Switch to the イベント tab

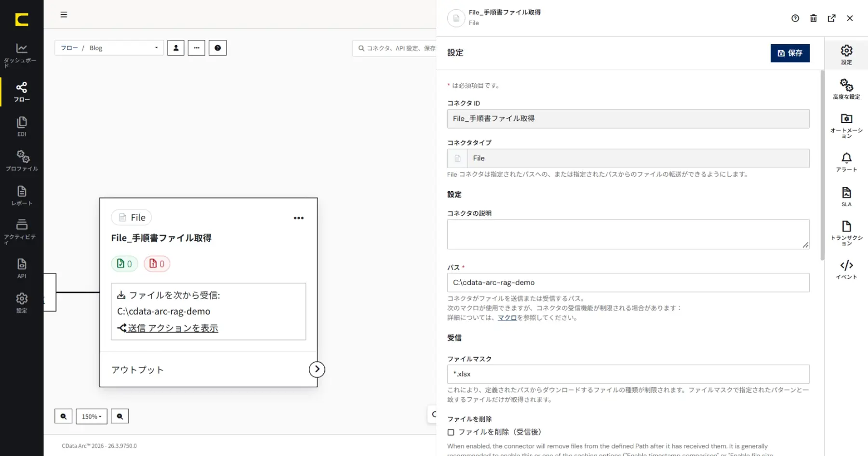tap(847, 270)
